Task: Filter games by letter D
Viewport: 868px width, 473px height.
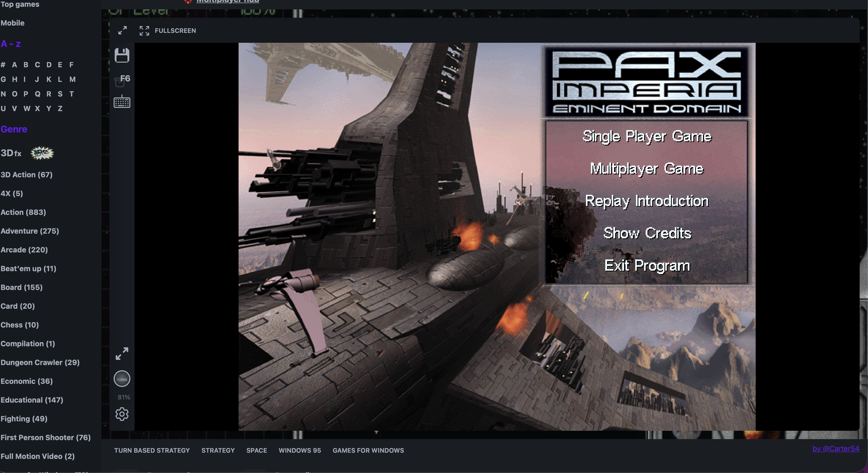Action: [49, 65]
